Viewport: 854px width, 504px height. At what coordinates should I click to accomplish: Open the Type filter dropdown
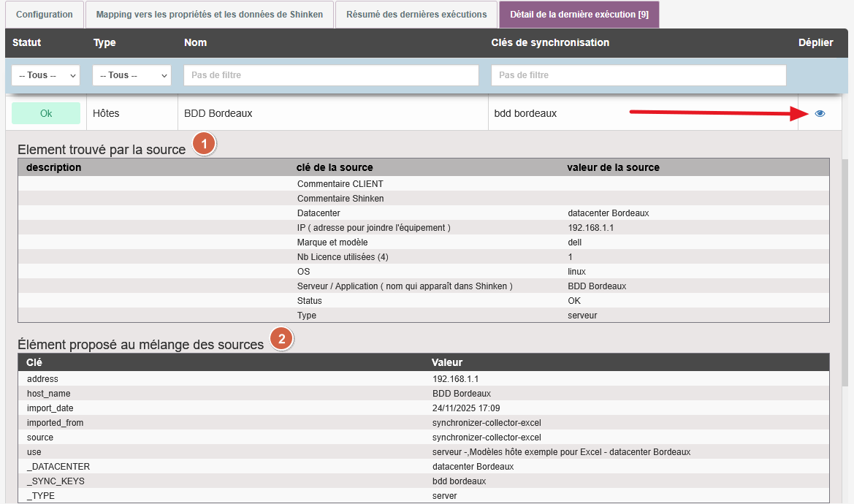point(131,75)
